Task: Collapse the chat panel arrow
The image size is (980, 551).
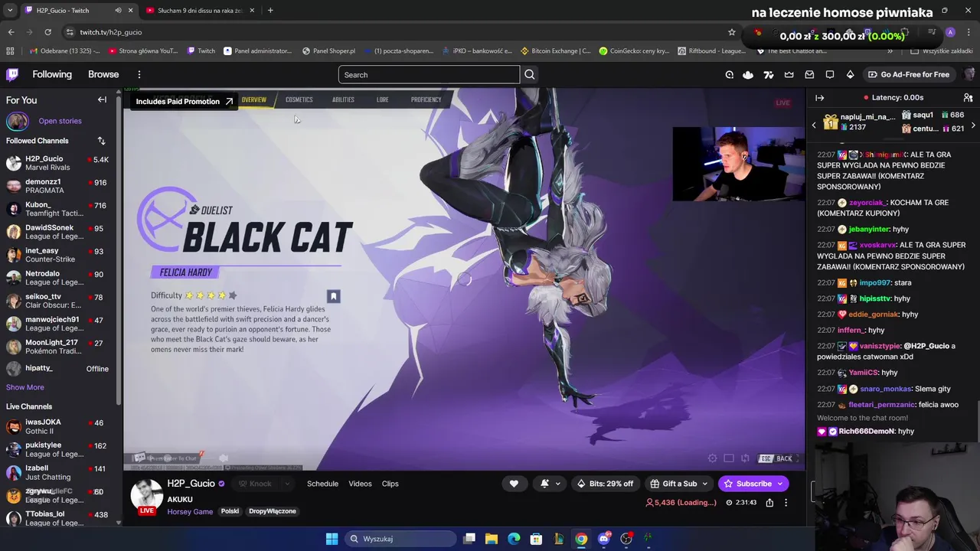Action: [x=819, y=98]
